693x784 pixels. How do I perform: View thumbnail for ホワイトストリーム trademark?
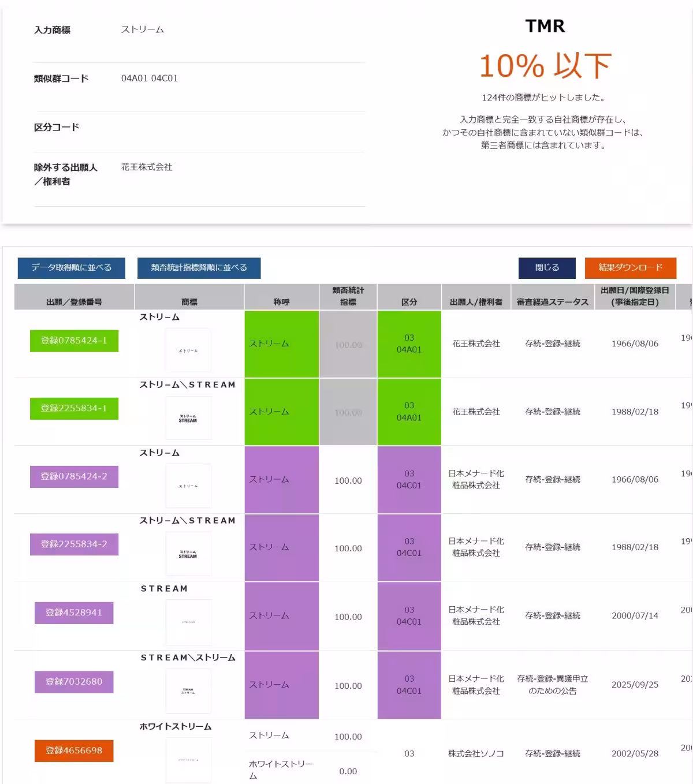(188, 760)
